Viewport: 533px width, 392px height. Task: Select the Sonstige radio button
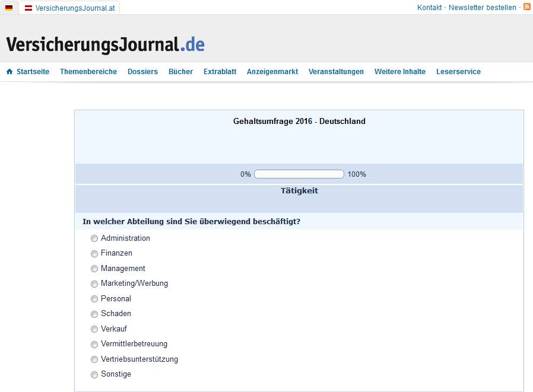[94, 375]
